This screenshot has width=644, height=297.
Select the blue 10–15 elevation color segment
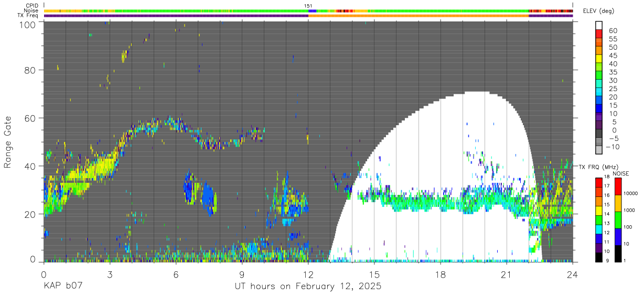(x=599, y=109)
